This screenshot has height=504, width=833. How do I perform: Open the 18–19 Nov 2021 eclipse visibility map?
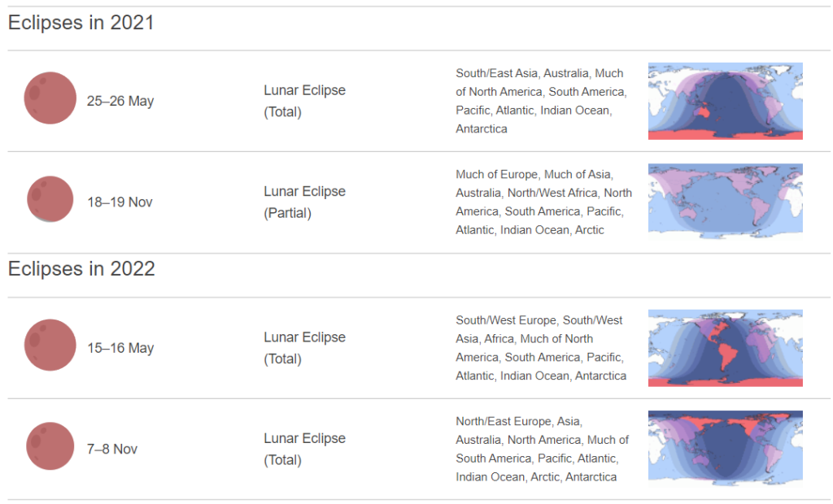coord(725,202)
